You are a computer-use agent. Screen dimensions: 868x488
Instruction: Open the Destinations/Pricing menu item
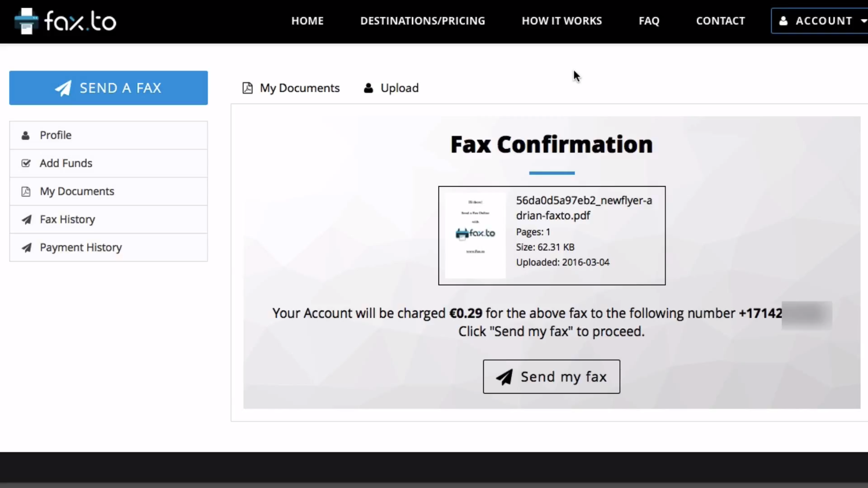point(422,21)
